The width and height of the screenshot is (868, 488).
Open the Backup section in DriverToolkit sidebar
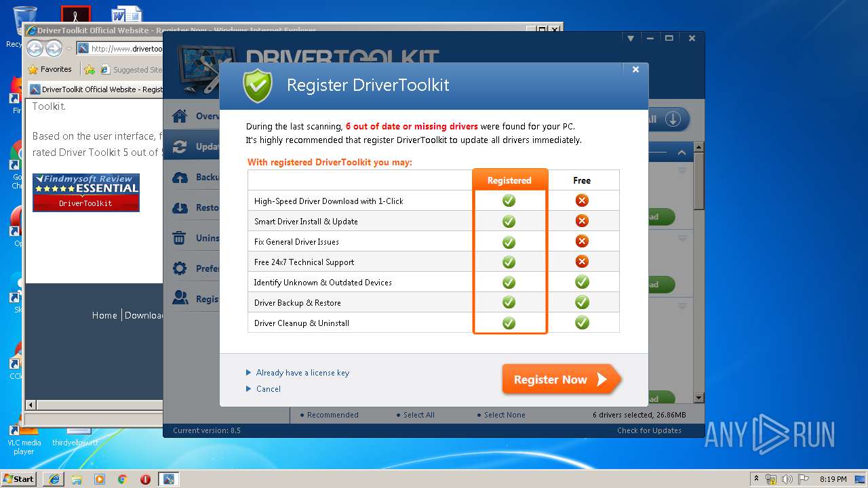[192, 177]
